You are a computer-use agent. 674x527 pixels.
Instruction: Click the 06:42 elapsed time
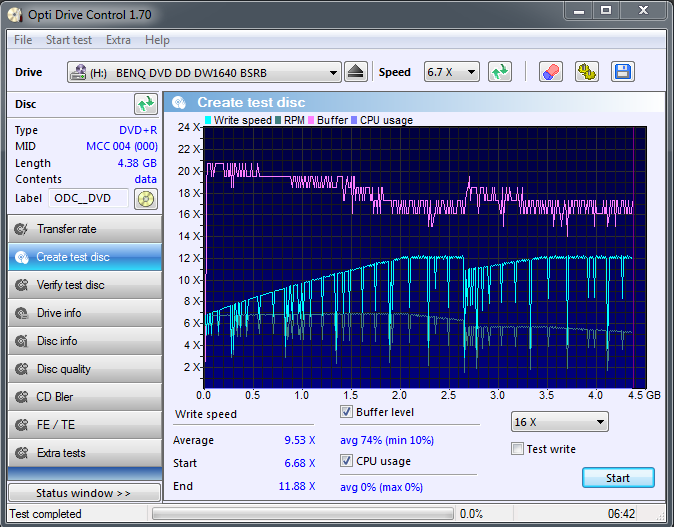pyautogui.click(x=621, y=514)
